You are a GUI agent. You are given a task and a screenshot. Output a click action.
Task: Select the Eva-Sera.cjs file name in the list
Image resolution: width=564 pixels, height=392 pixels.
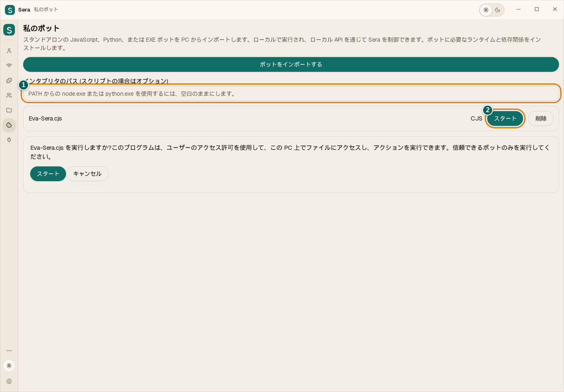[x=45, y=118]
